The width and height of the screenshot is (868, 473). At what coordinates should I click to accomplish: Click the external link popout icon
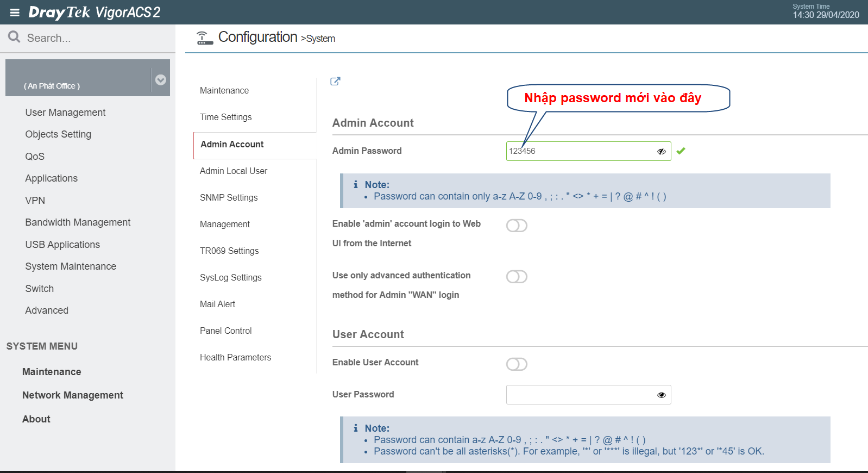[335, 81]
